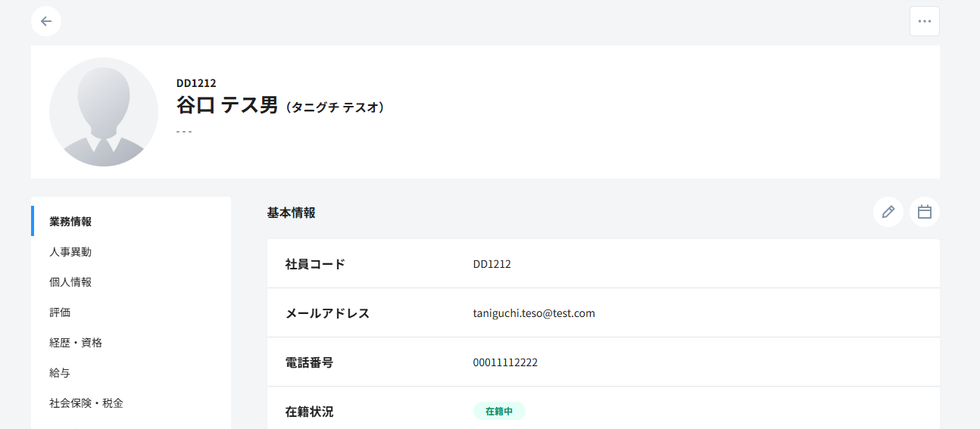Go to the 評価 section
The image size is (980, 429).
(x=60, y=312)
